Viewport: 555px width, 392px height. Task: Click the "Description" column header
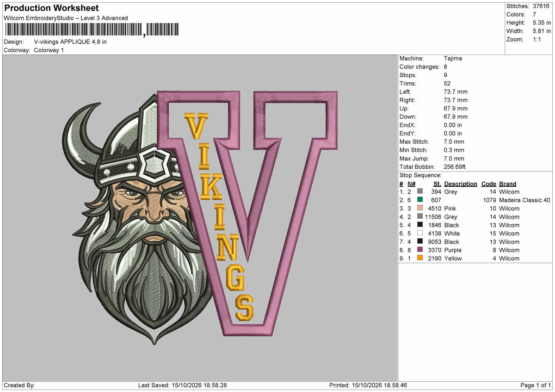tap(461, 184)
